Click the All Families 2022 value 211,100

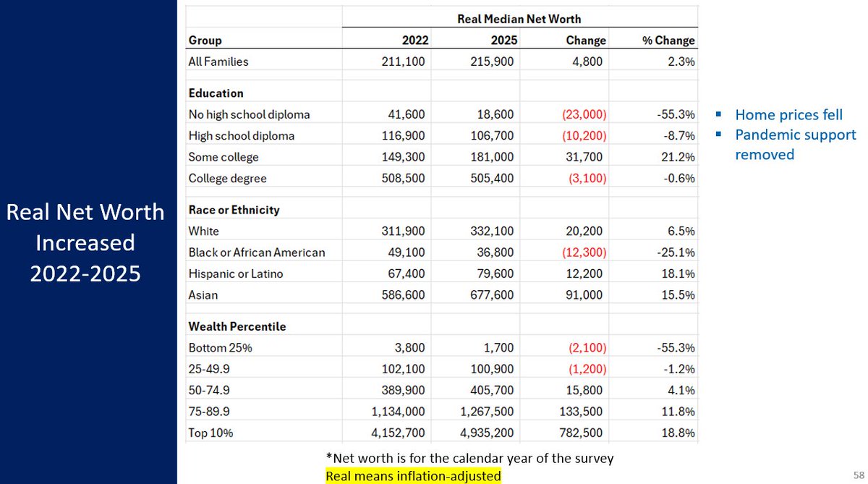coord(404,61)
